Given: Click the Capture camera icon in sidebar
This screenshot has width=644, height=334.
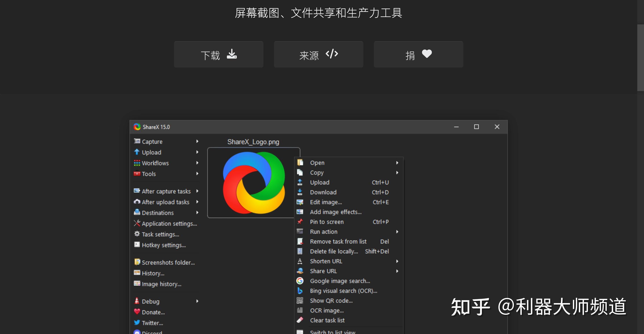Looking at the screenshot, I should (137, 141).
